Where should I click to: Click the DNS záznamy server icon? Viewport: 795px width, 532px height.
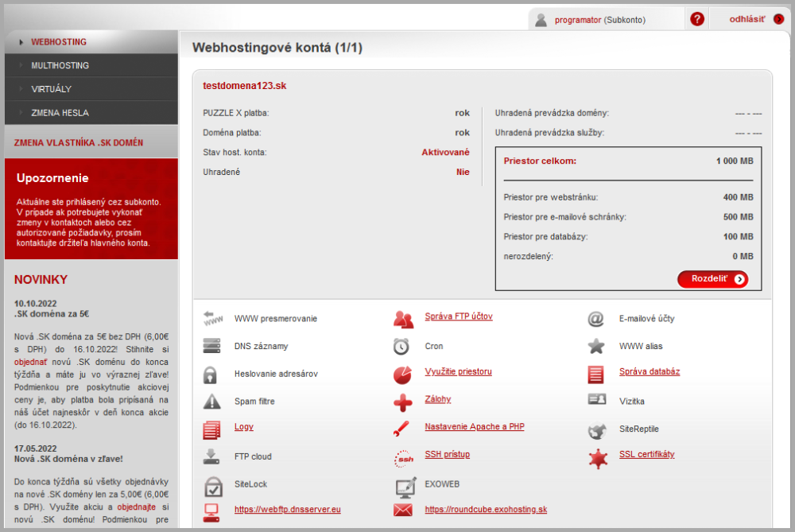point(211,347)
